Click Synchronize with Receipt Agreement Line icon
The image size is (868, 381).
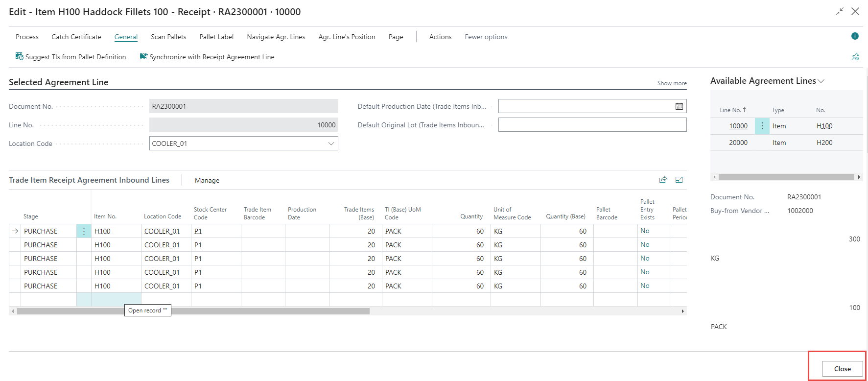coord(143,57)
